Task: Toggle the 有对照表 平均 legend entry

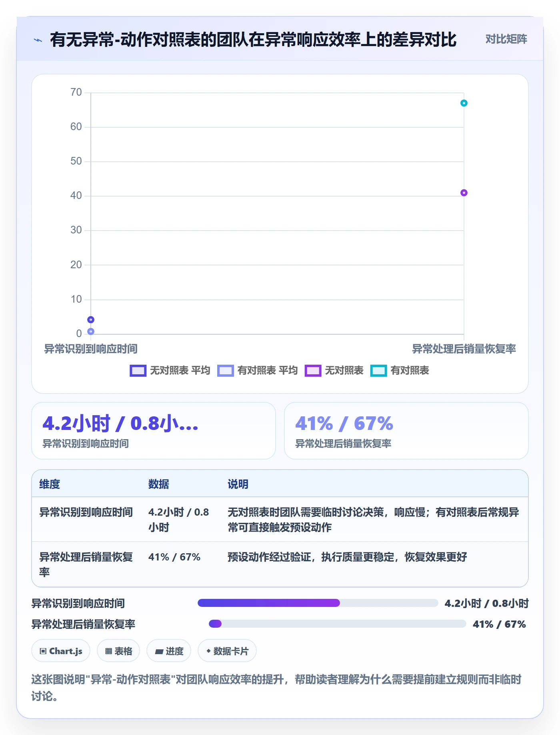Action: pos(258,371)
